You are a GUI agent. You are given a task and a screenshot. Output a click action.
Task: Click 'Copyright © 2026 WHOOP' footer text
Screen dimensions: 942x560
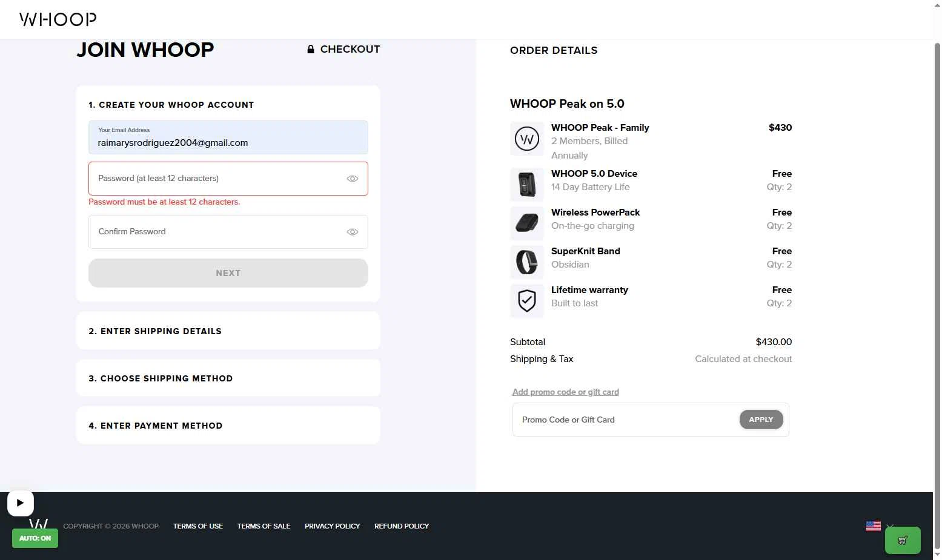pos(111,526)
